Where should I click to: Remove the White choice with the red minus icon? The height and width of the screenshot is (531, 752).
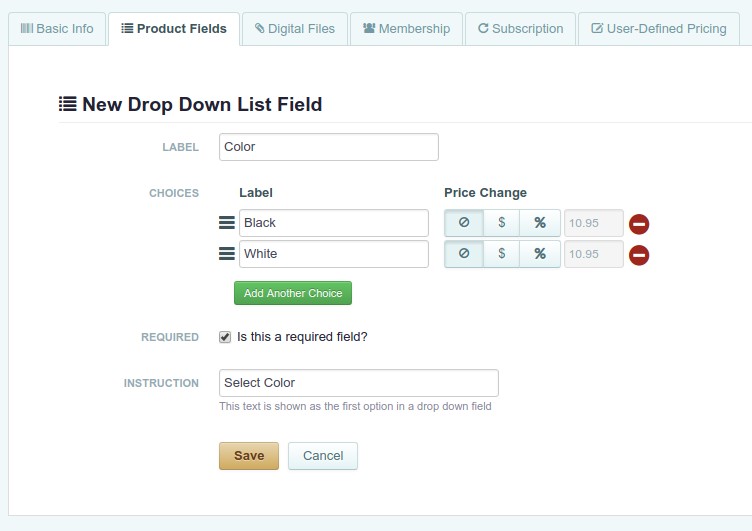tap(639, 255)
